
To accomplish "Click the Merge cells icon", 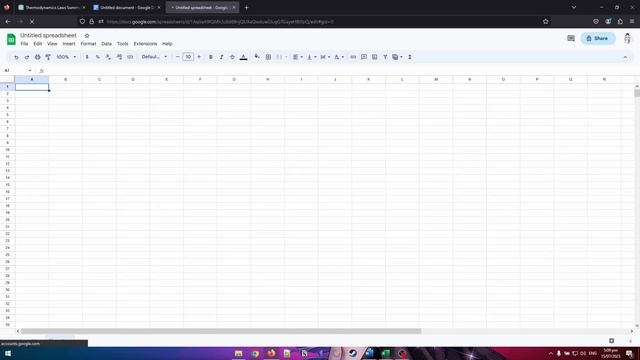I will point(279,57).
